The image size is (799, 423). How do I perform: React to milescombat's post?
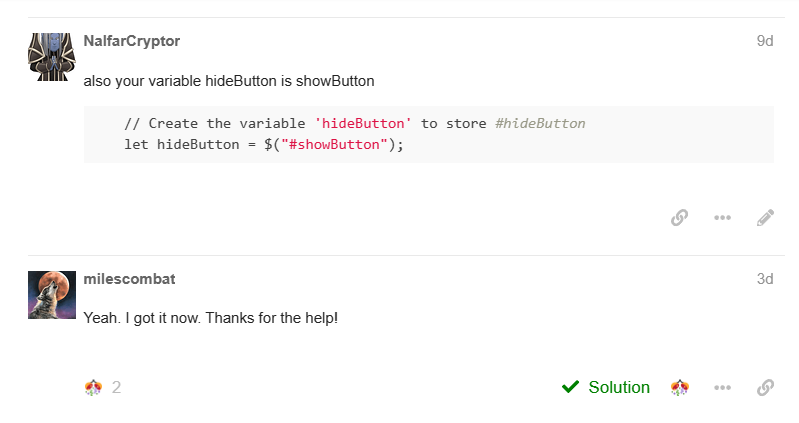click(x=680, y=387)
